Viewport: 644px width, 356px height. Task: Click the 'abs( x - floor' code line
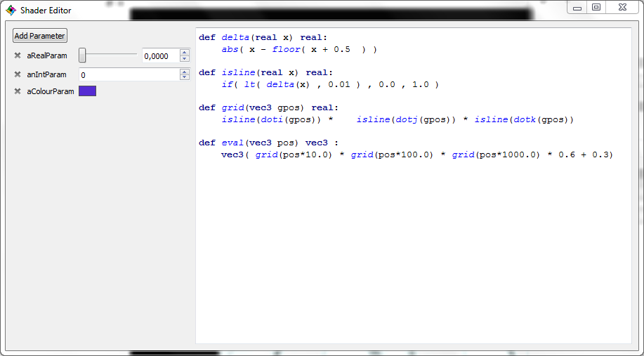[299, 49]
